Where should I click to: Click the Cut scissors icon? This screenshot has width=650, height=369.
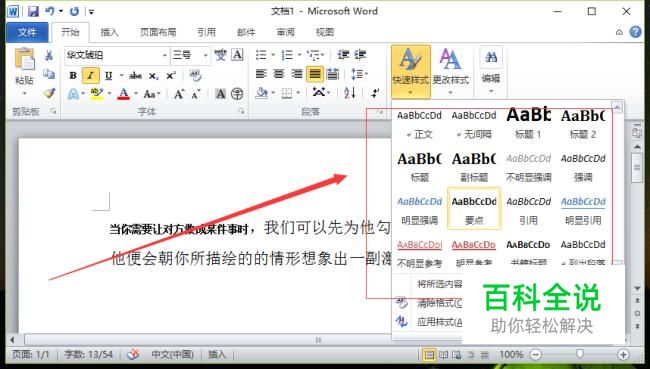point(49,55)
